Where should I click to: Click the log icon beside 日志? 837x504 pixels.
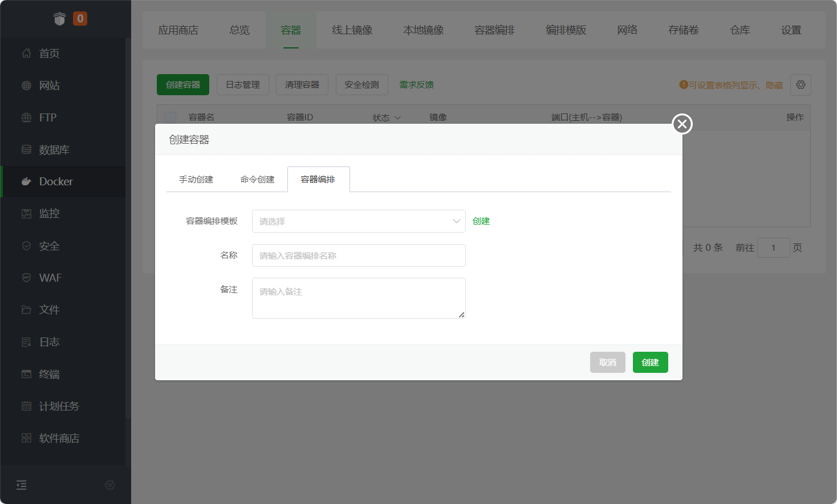click(x=26, y=342)
